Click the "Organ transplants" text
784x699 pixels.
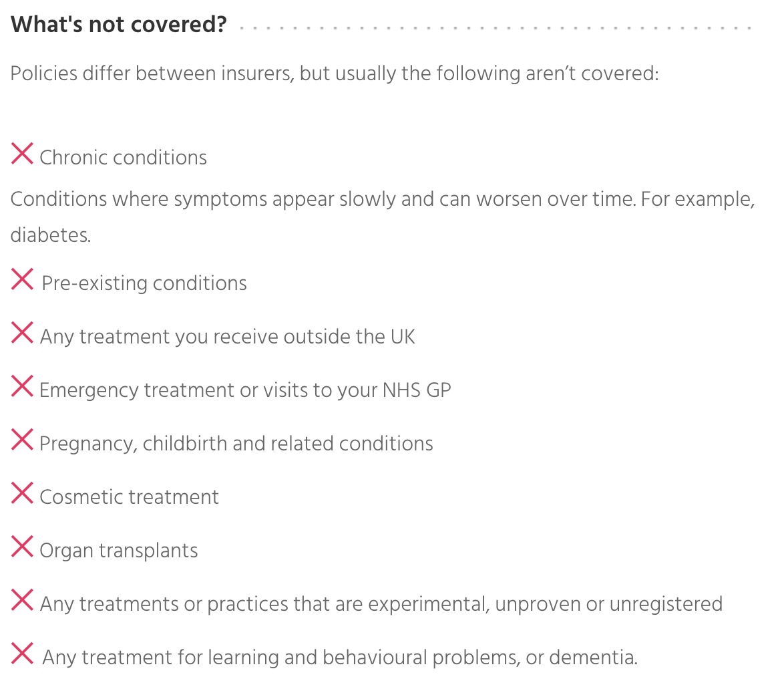click(119, 551)
